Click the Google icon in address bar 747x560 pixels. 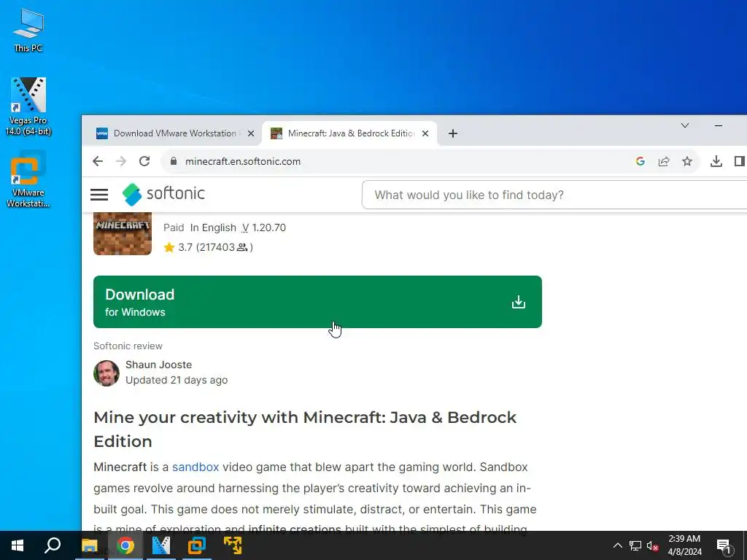[x=640, y=161]
